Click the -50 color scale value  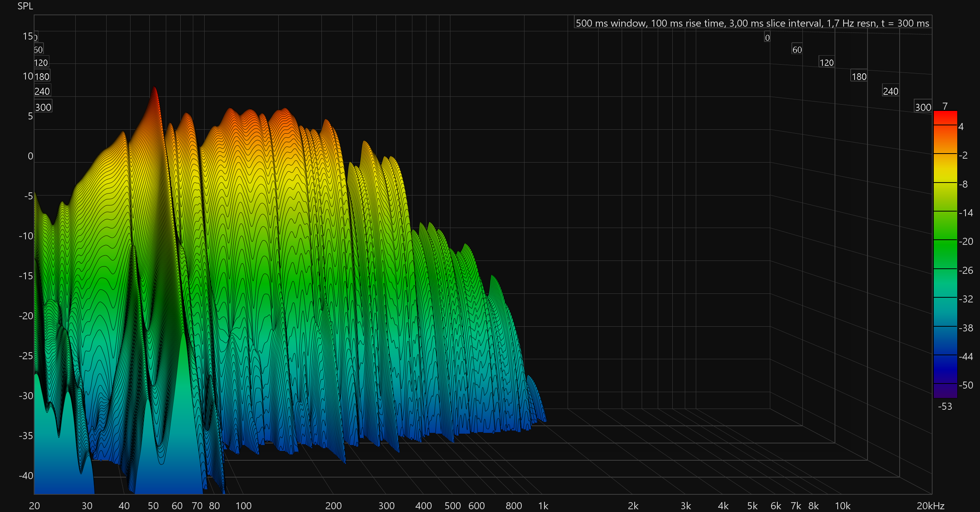pyautogui.click(x=966, y=385)
